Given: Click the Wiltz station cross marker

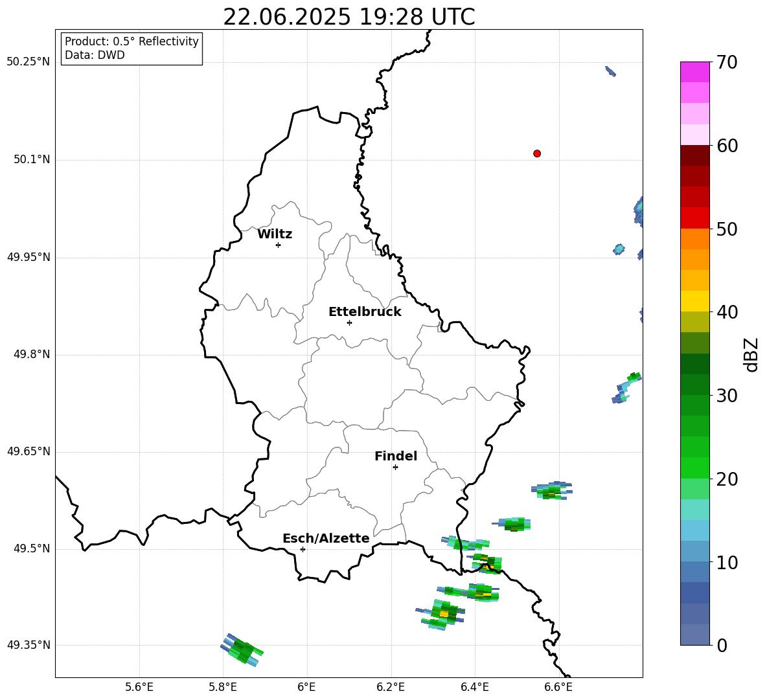Looking at the screenshot, I should [279, 245].
